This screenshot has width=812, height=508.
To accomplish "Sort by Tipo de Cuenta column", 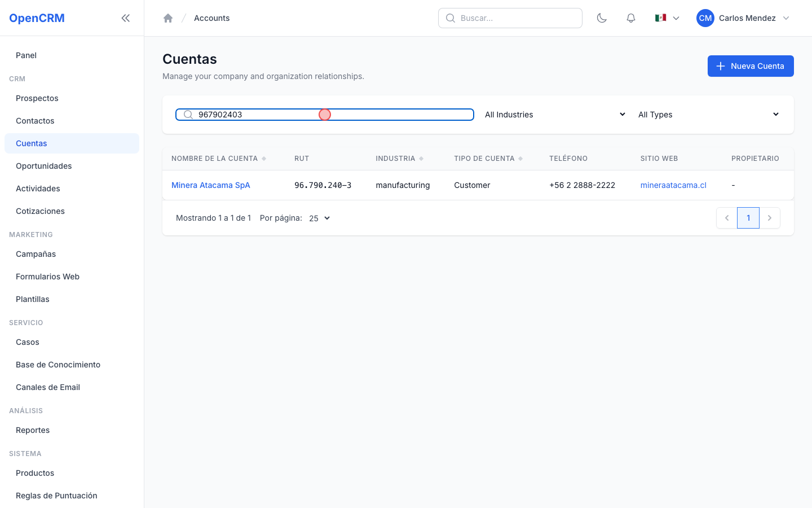I will click(x=488, y=159).
